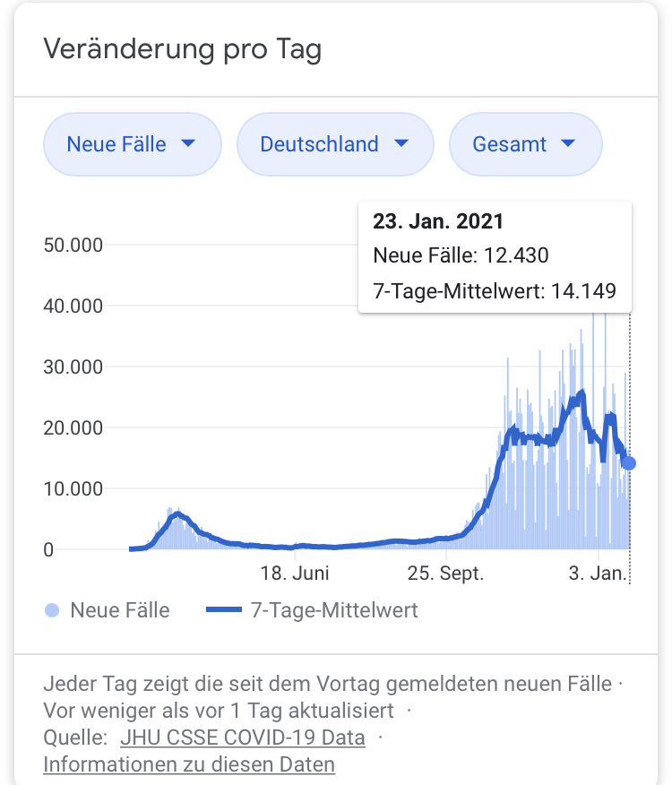Click the "23. Jan. 2021" tooltip date
Viewport: 672px width, 785px height.
point(438,221)
